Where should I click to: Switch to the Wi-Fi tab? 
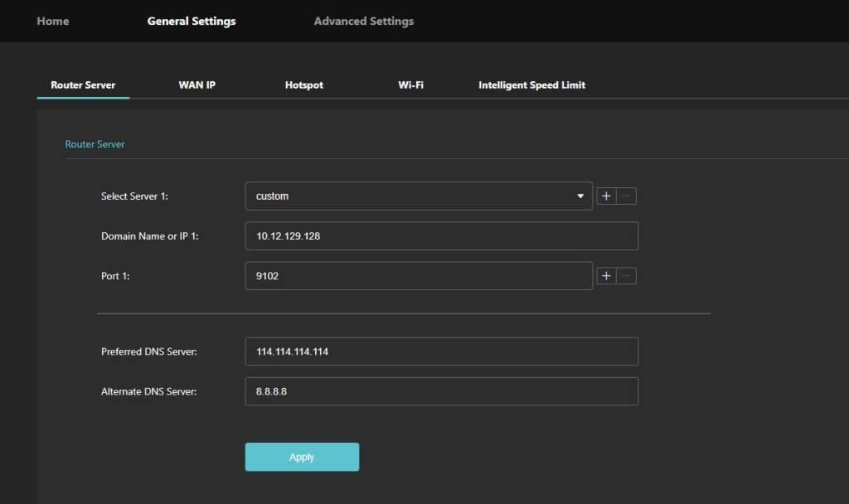(x=410, y=85)
